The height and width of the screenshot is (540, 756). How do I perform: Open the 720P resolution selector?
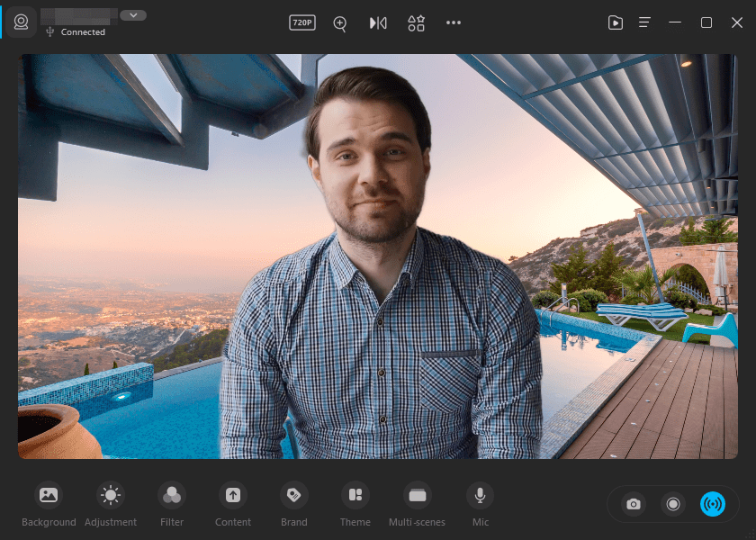(x=301, y=23)
